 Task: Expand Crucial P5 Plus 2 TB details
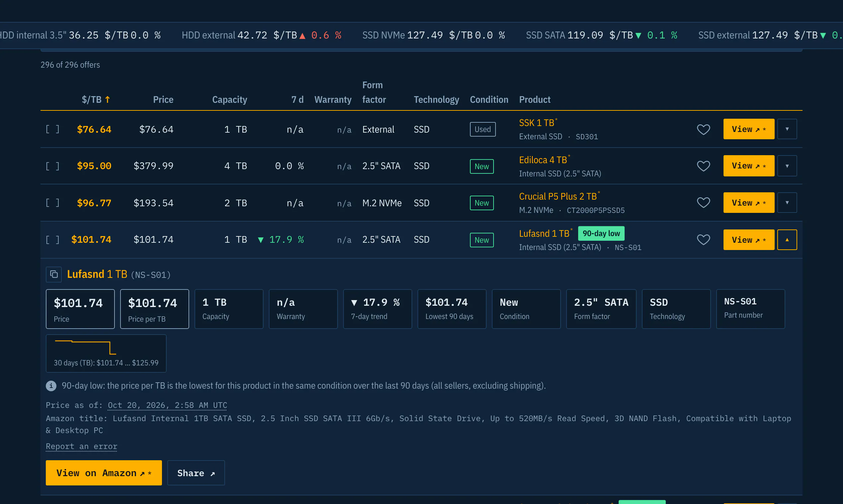(787, 203)
